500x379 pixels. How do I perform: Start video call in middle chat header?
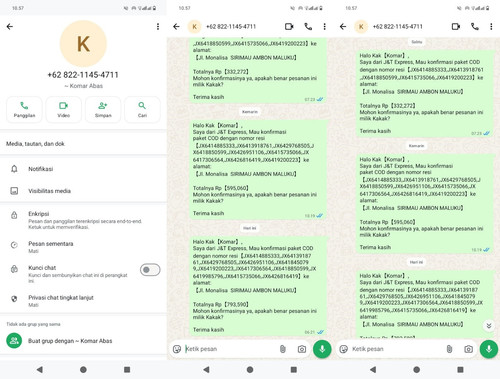289,27
